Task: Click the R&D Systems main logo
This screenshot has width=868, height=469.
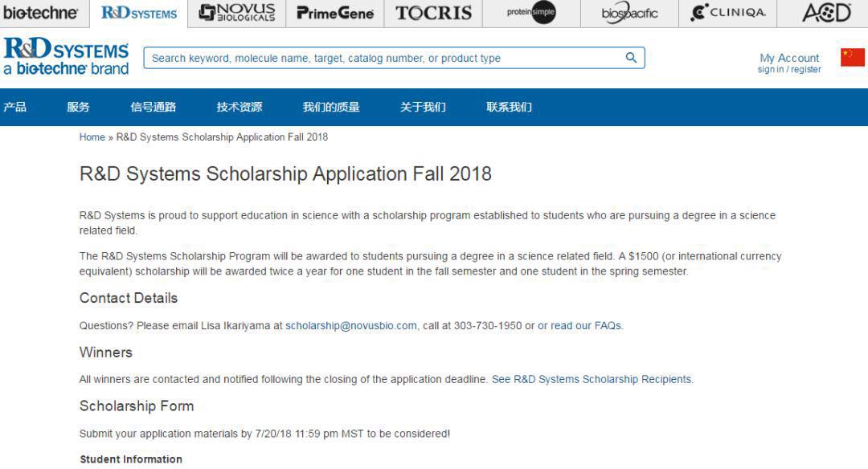Action: click(x=66, y=57)
